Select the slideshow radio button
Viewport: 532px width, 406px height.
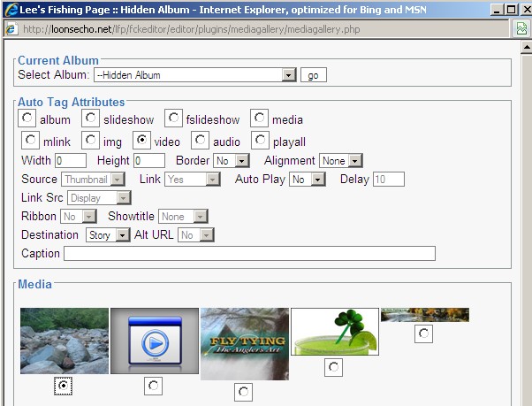click(92, 119)
